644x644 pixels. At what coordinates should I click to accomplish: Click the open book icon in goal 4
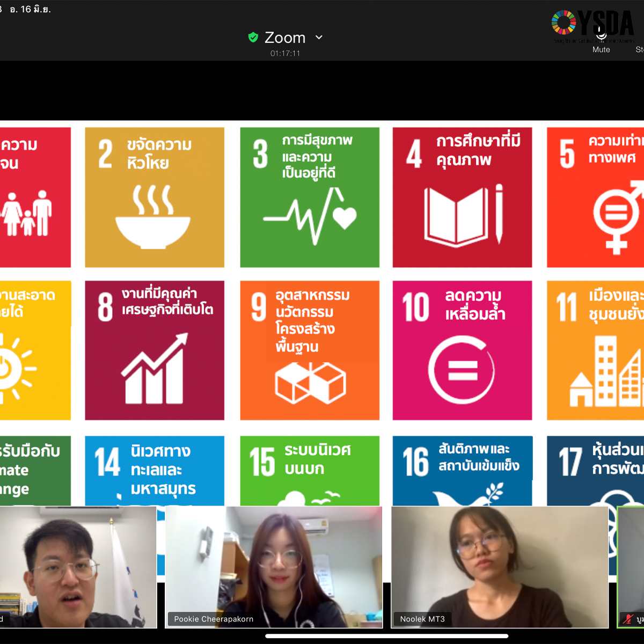tap(464, 216)
